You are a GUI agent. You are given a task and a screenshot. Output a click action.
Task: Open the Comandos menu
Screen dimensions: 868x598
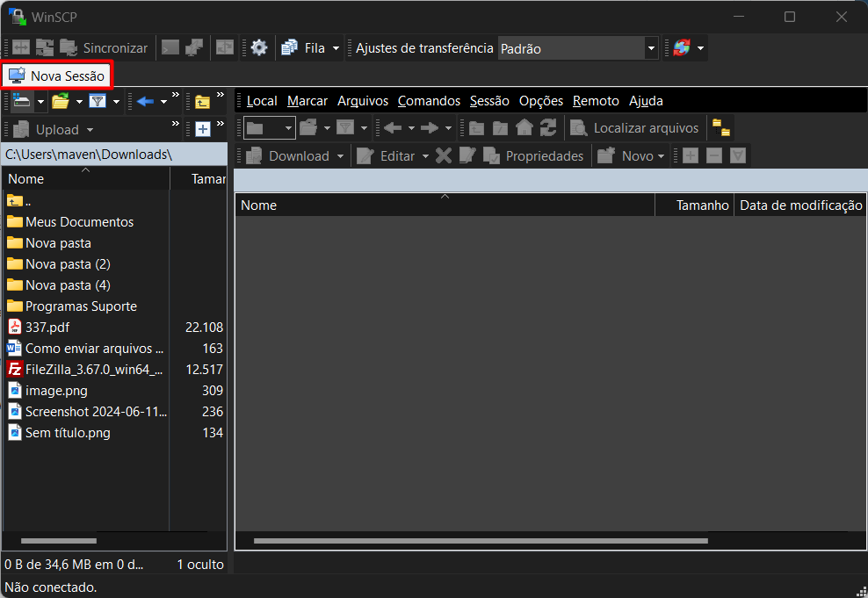429,101
